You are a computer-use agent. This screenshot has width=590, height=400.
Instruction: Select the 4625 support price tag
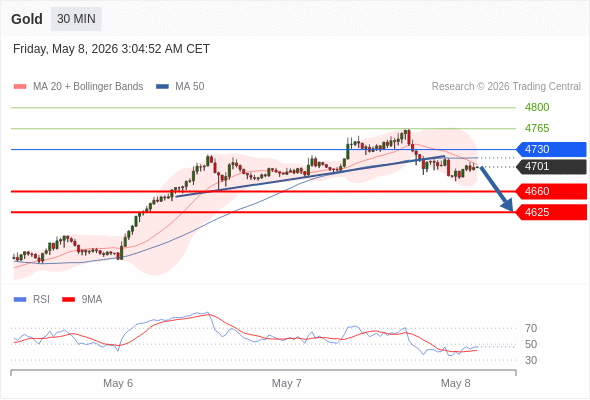point(551,212)
